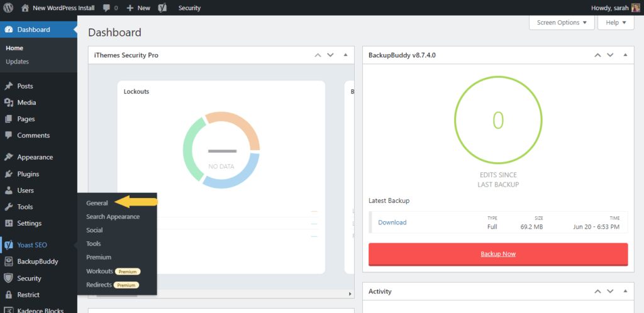This screenshot has height=313, width=644.
Task: Open the Yoast icon in admin bar
Action: tap(162, 8)
